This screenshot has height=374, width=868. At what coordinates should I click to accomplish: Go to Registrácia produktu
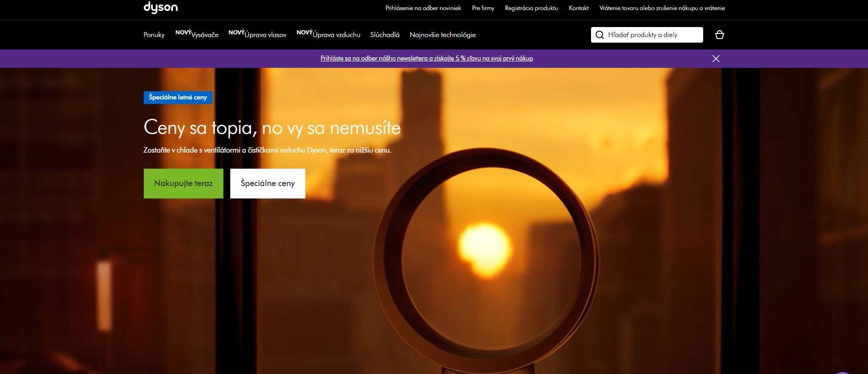(x=531, y=8)
